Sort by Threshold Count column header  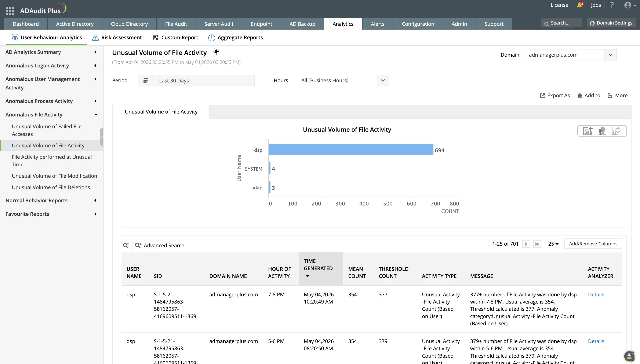[393, 272]
